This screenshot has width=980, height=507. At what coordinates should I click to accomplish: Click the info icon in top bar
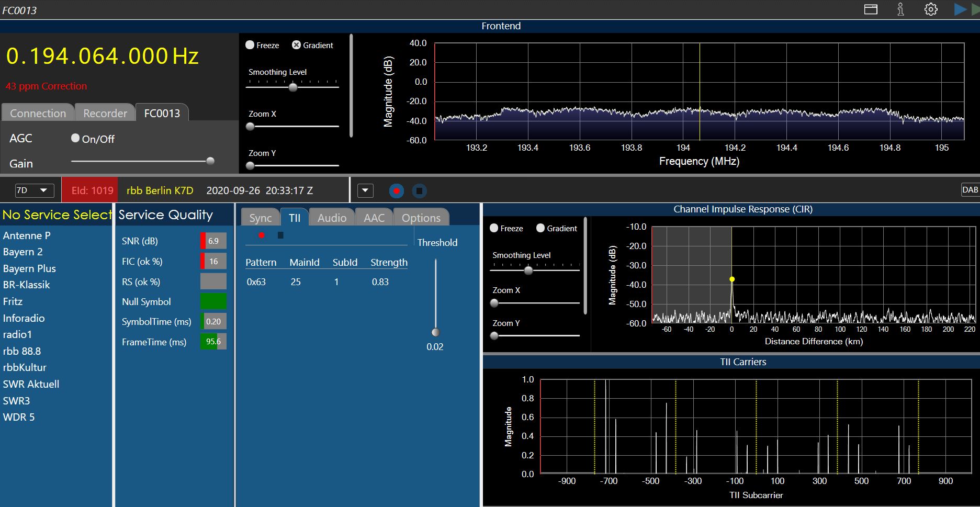[x=900, y=9]
